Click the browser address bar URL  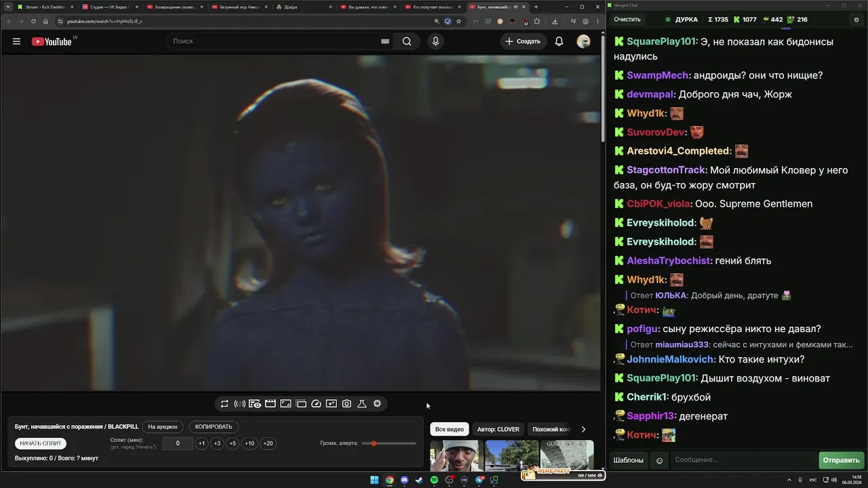(104, 21)
